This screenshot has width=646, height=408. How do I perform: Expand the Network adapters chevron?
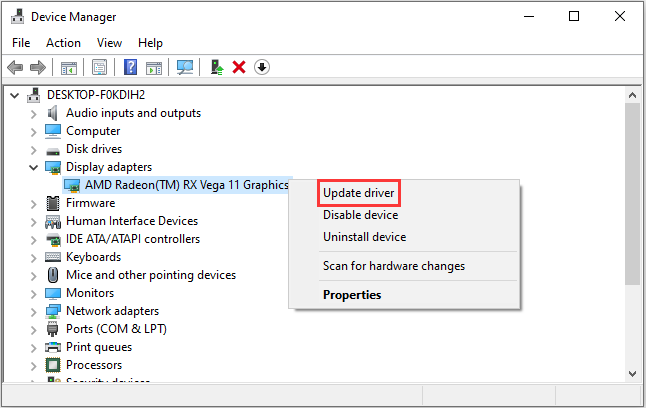pyautogui.click(x=34, y=312)
